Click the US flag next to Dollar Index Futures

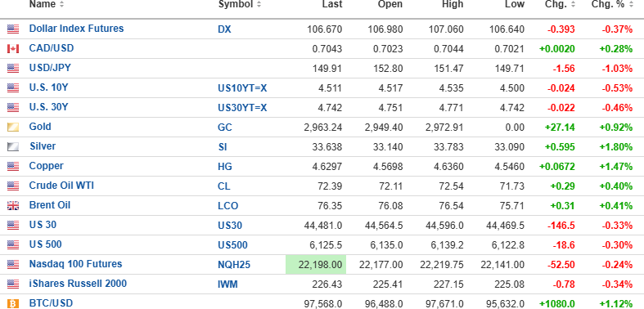pos(13,29)
